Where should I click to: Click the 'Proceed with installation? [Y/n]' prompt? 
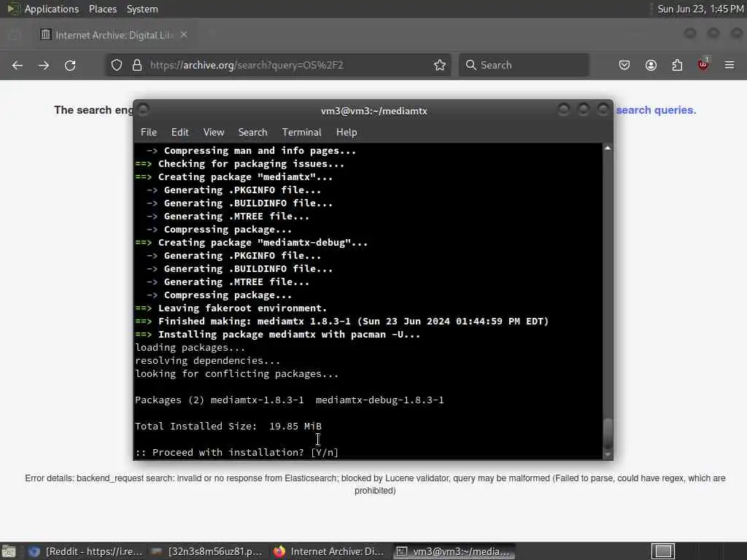pos(237,452)
